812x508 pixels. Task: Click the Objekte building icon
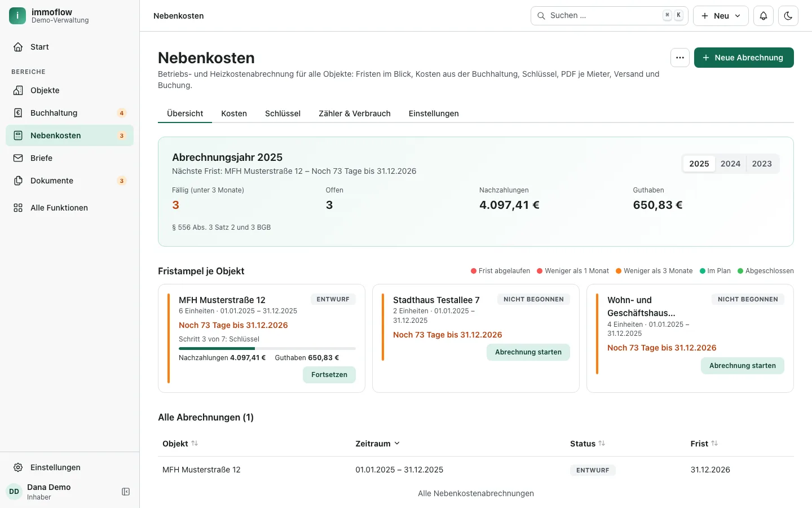[x=18, y=90]
